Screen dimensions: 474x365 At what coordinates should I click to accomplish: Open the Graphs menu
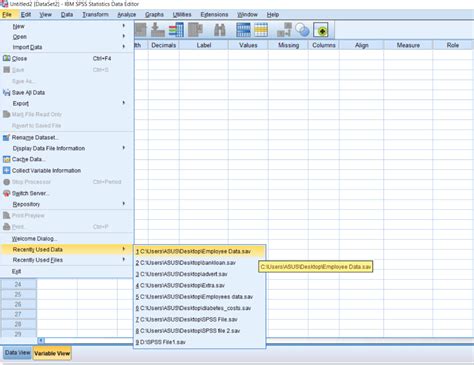[154, 14]
